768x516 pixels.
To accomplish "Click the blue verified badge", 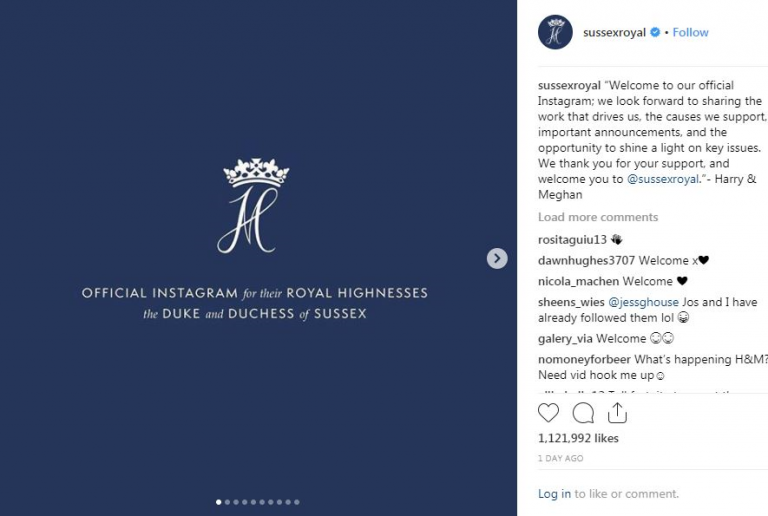I will click(656, 32).
